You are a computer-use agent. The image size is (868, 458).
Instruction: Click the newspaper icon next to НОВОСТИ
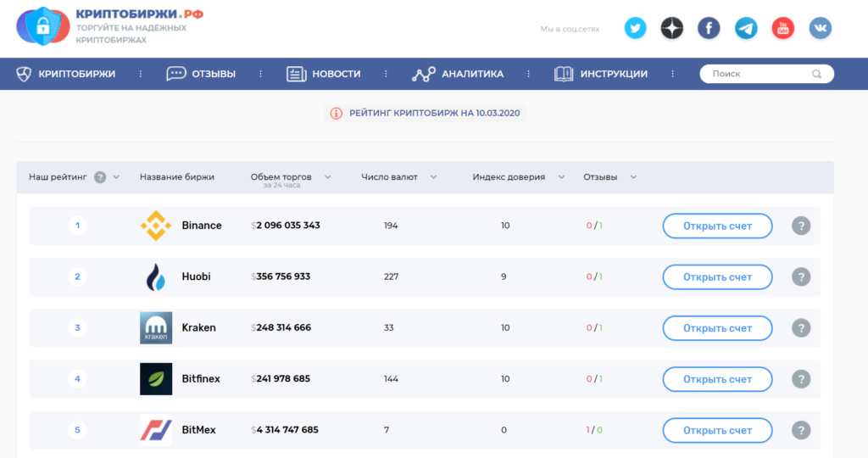[296, 74]
